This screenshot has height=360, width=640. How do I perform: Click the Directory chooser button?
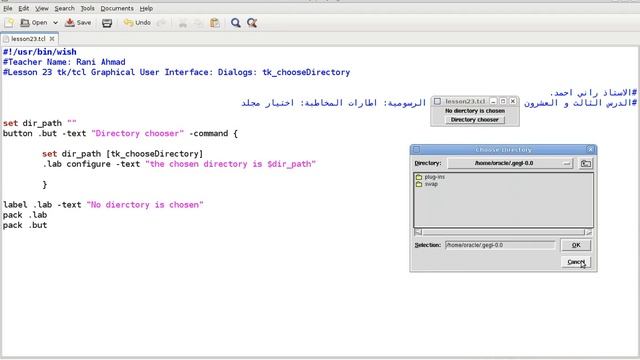pos(475,120)
